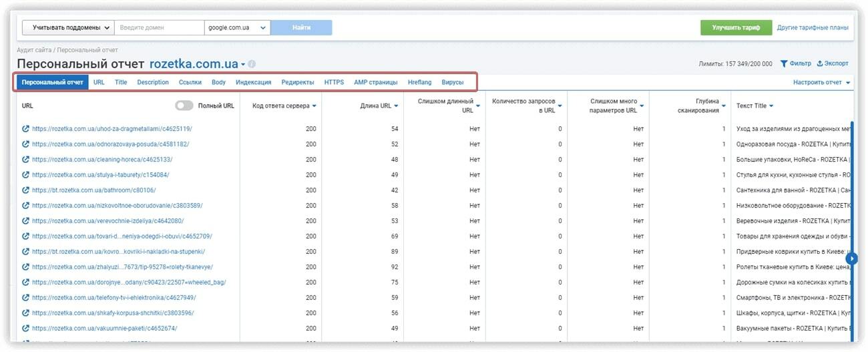This screenshot has height=352, width=868.
Task: Click the limits text 157 349/200 000
Action: click(748, 64)
